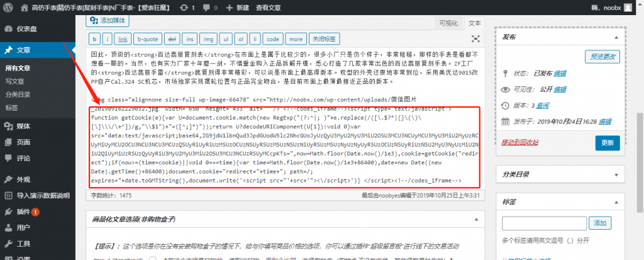Insert img tag
This screenshot has width=644, height=260.
coord(208,39)
